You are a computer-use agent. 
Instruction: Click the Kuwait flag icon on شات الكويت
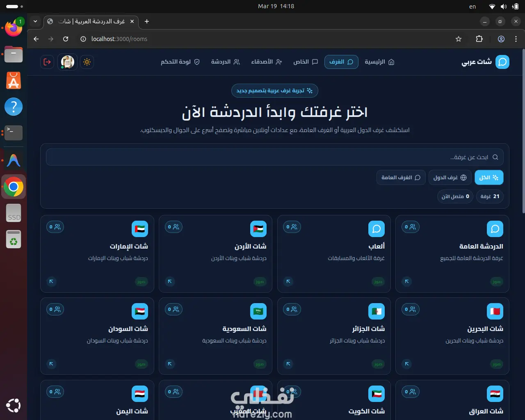(x=377, y=394)
